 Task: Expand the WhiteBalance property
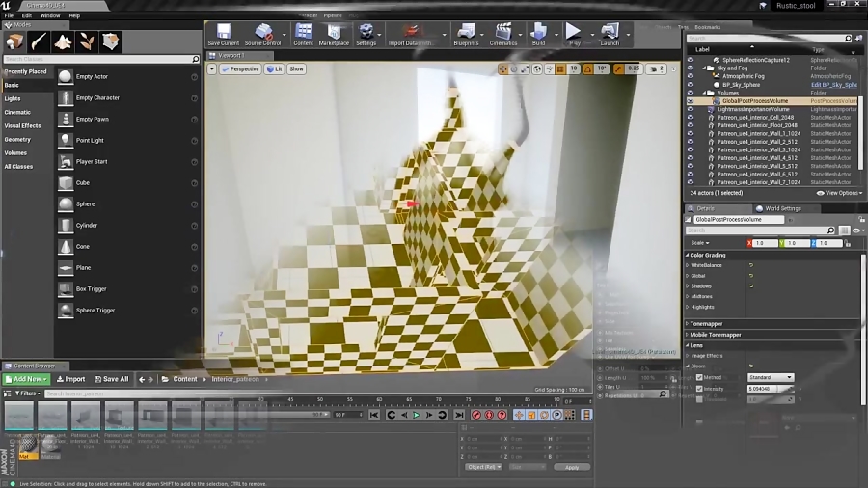point(688,265)
